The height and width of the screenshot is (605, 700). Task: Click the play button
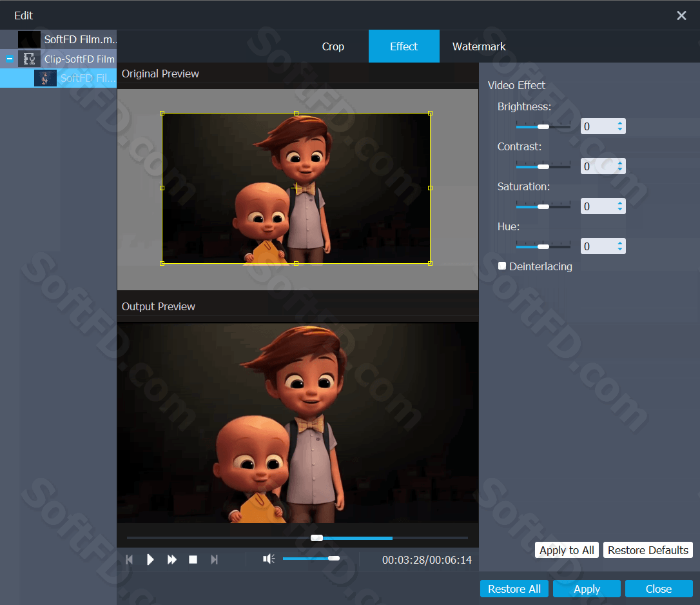click(150, 559)
